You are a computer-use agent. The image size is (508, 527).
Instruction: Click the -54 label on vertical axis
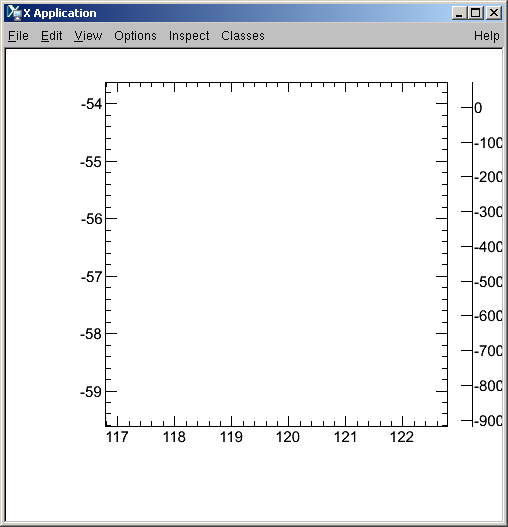pyautogui.click(x=91, y=104)
